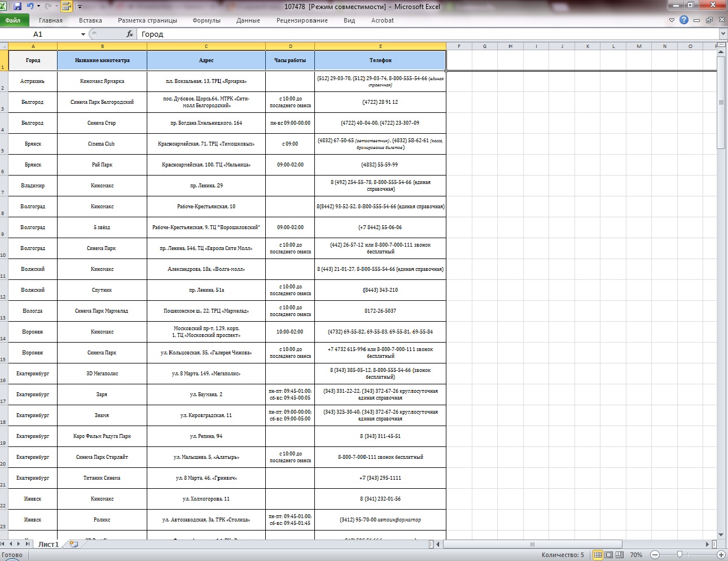
Task: Click the Select All corner of the grid
Action: [4, 46]
